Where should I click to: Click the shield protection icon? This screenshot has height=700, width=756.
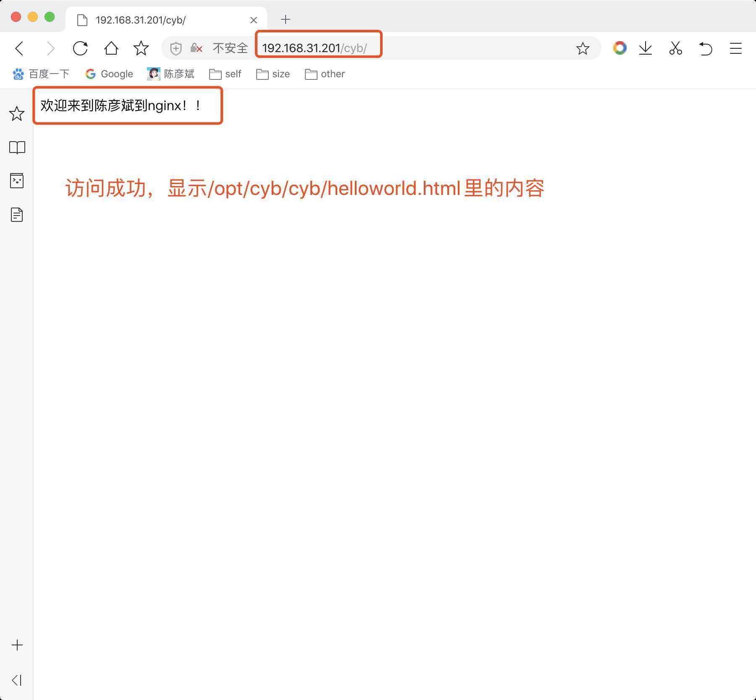pos(176,49)
